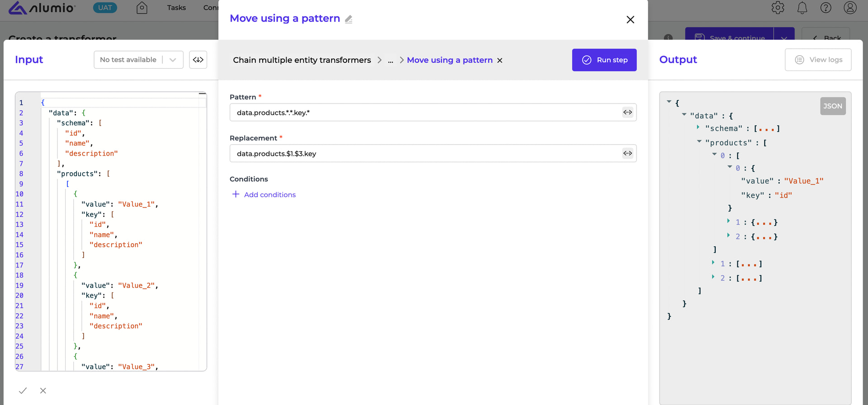Open the notifications bell
This screenshot has width=868, height=405.
pyautogui.click(x=802, y=8)
